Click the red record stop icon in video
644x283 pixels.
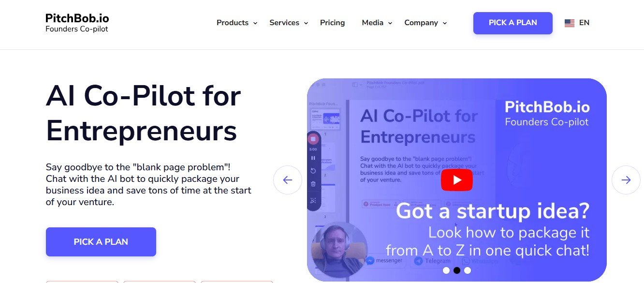(313, 139)
